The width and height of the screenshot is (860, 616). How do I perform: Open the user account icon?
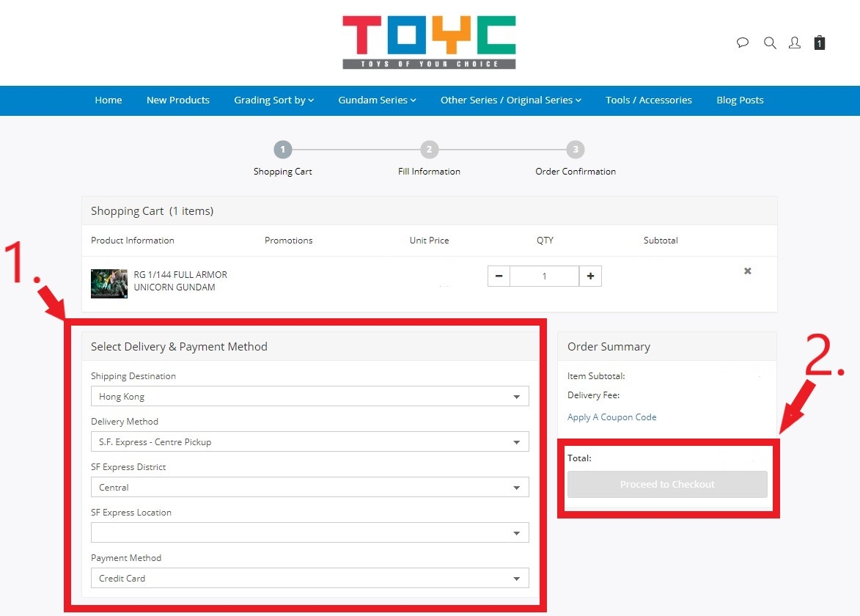coord(794,43)
